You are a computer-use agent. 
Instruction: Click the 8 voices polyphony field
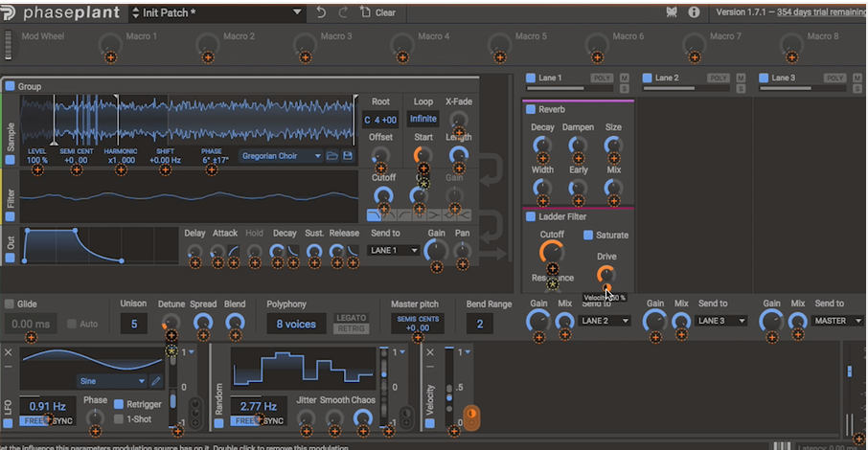click(x=296, y=324)
